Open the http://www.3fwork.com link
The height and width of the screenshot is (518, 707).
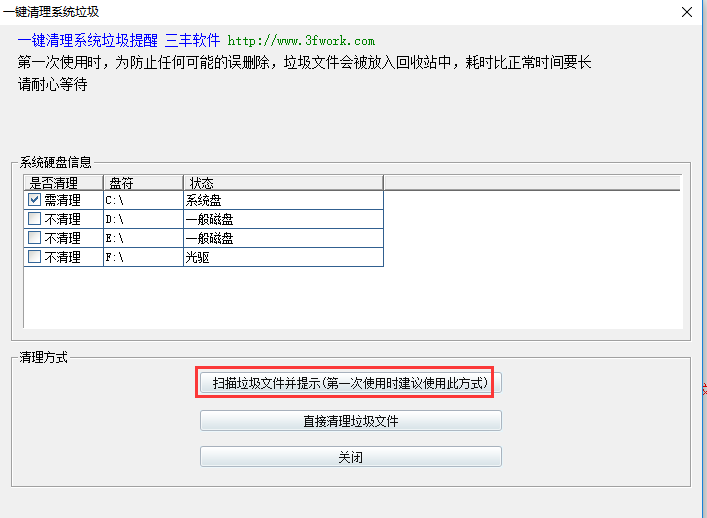coord(301,41)
